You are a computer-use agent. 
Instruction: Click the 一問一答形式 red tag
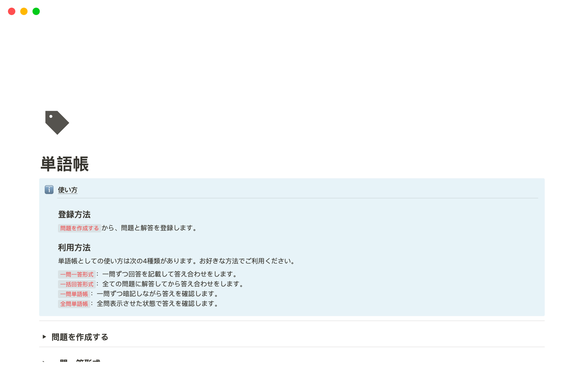click(77, 274)
